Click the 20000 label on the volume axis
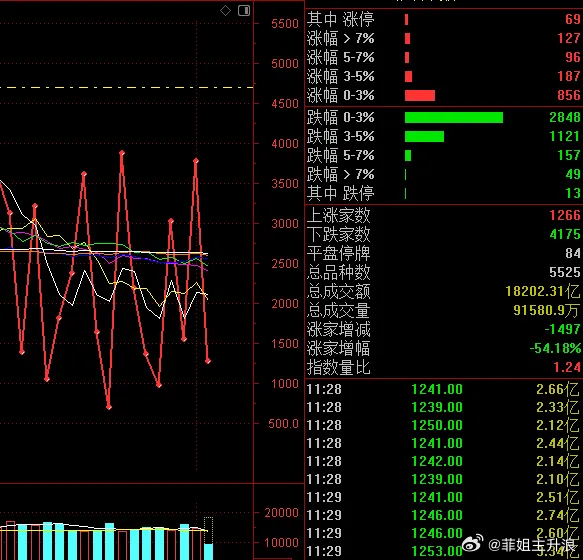The width and height of the screenshot is (583, 560). [x=281, y=513]
